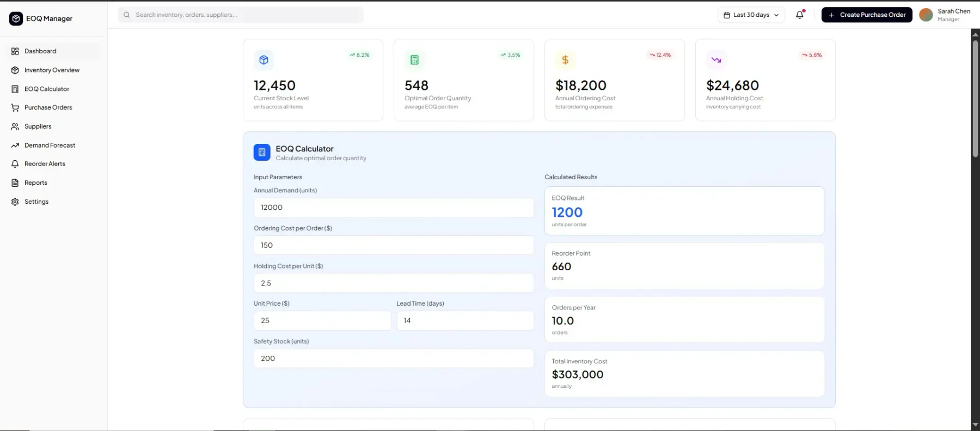Click the page vertical scrollbar thumb
The image size is (980, 431).
(x=975, y=98)
